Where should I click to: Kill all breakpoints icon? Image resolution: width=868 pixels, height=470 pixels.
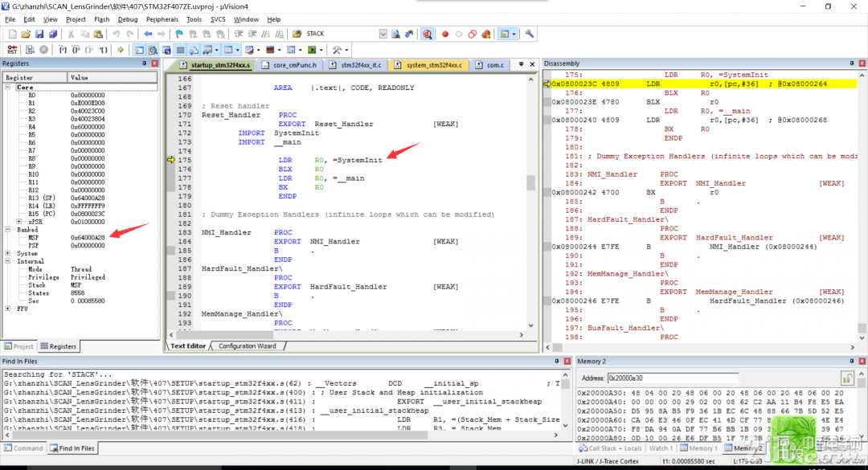(x=486, y=34)
